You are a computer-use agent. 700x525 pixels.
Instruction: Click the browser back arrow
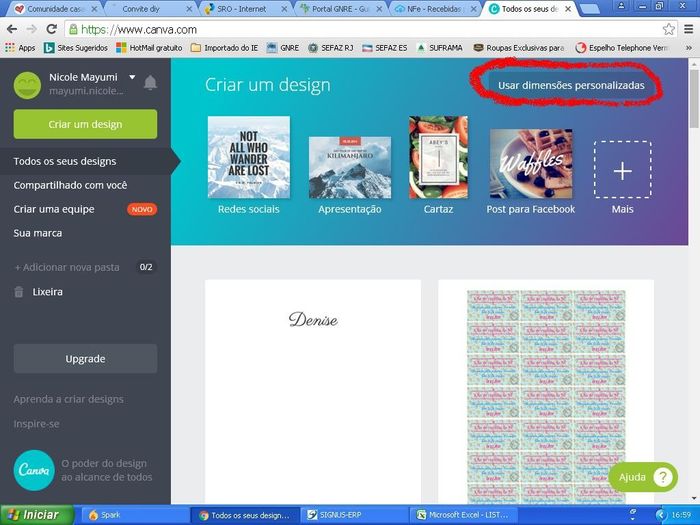[x=12, y=29]
